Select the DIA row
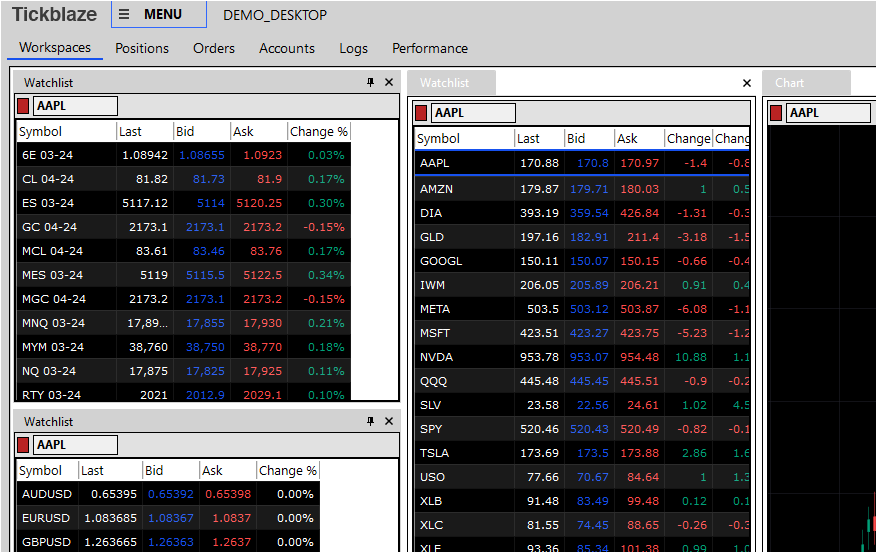The image size is (876, 552). (582, 213)
